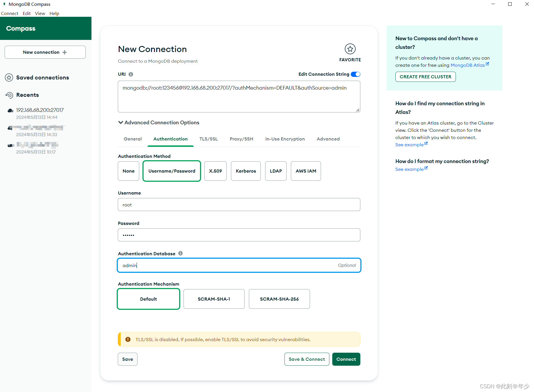Click the Authentication Database info icon

(180, 253)
